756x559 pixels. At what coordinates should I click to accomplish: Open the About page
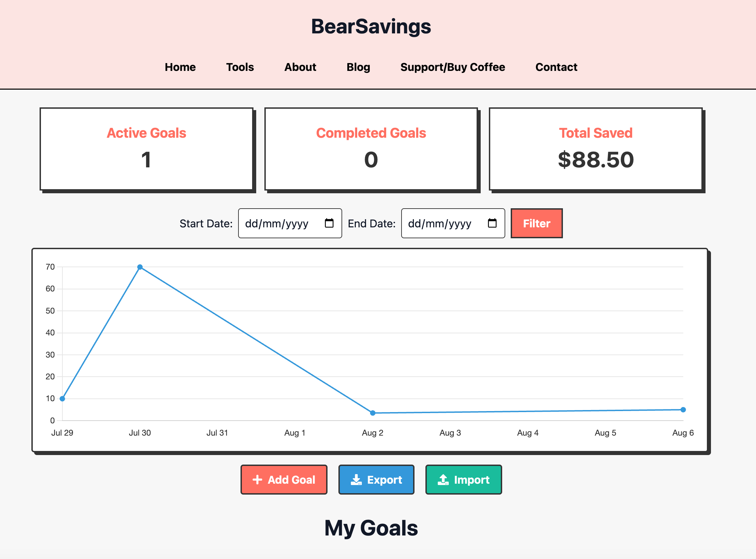pyautogui.click(x=300, y=67)
